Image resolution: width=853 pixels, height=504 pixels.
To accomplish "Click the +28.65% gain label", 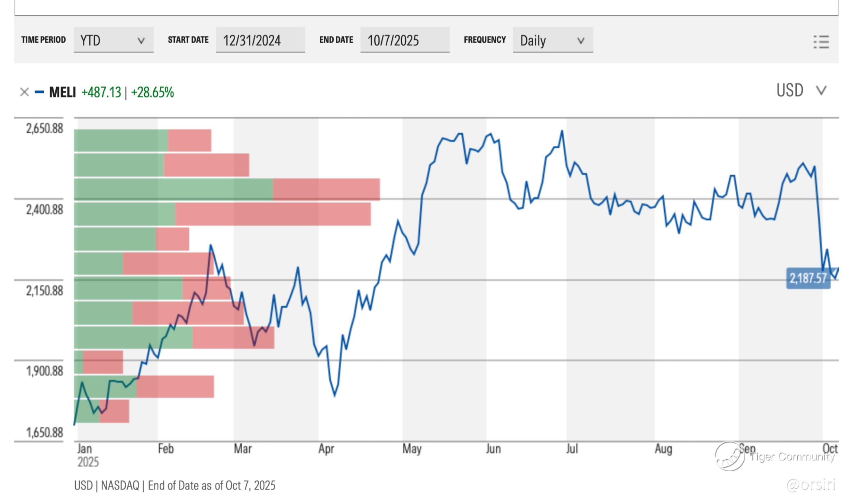I will pos(153,92).
